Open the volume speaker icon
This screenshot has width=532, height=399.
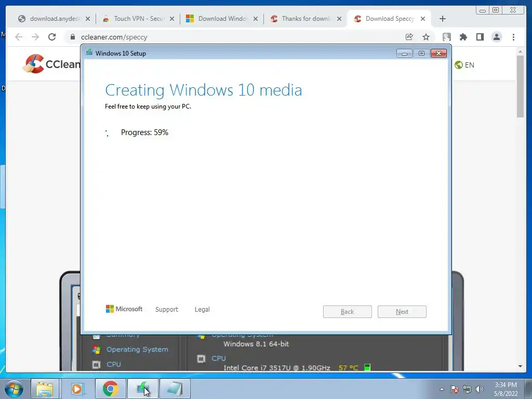click(x=480, y=389)
